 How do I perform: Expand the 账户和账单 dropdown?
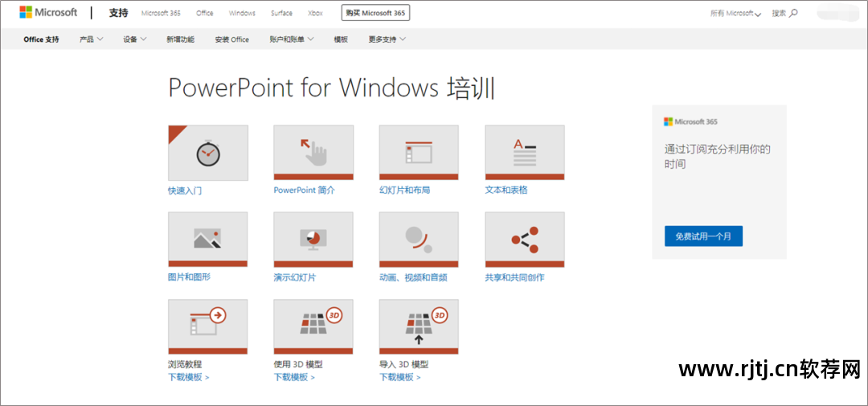(292, 39)
